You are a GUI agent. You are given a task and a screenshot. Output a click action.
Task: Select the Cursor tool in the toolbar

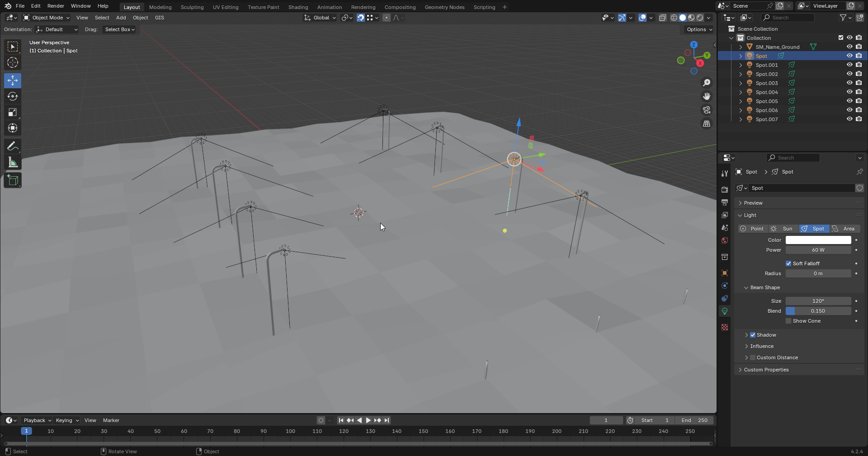[13, 62]
